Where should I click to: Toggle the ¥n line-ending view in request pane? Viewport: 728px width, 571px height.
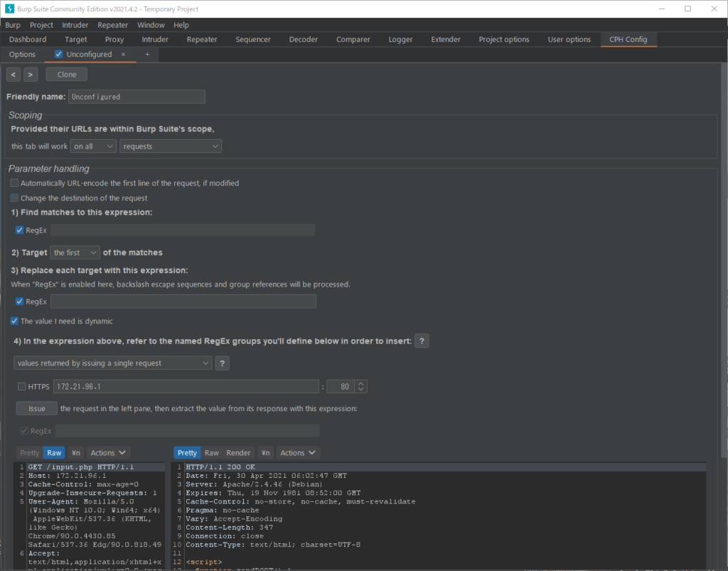(75, 452)
